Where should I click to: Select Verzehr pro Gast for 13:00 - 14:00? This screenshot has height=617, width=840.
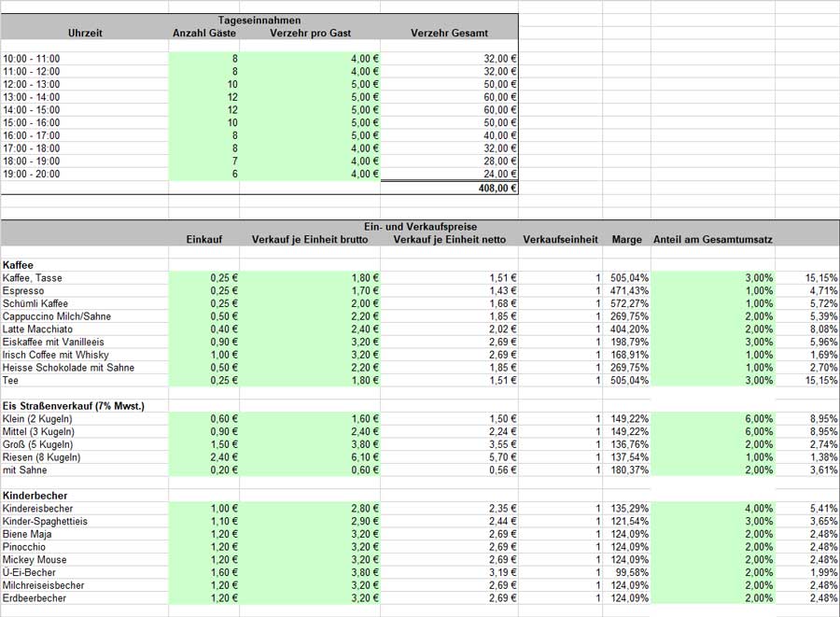[x=310, y=97]
